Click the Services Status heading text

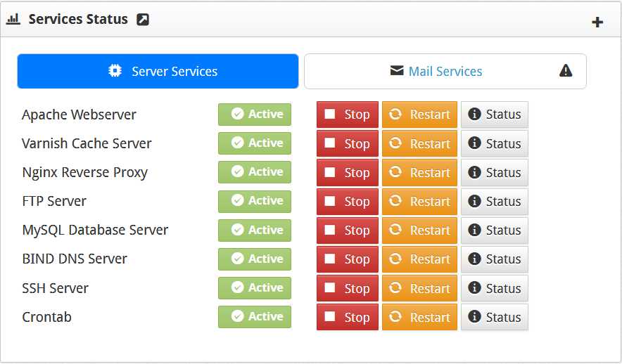(x=78, y=19)
